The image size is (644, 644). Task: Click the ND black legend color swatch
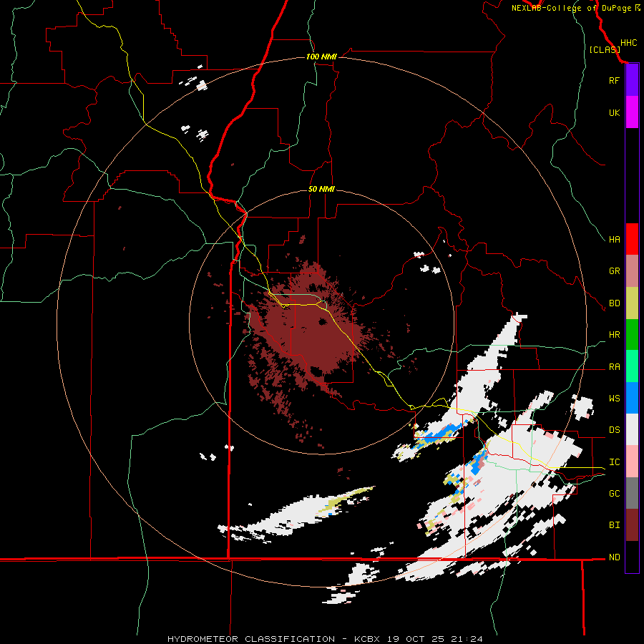tap(632, 557)
